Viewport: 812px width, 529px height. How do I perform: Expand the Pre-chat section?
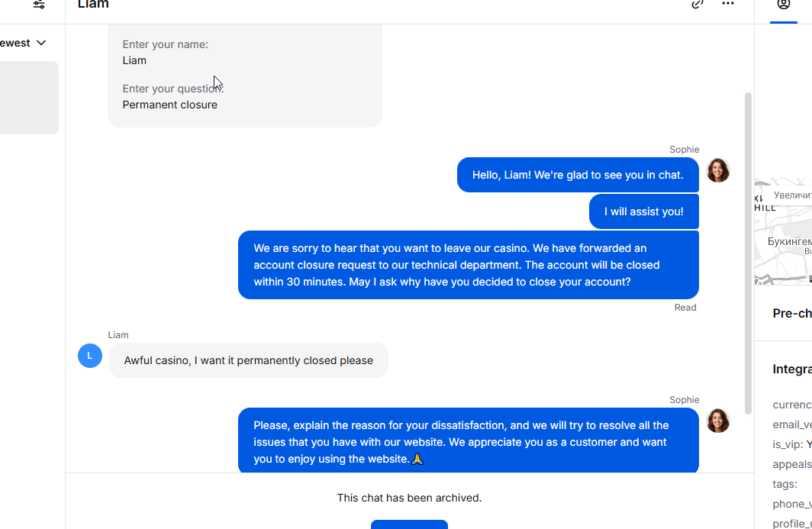tap(792, 314)
